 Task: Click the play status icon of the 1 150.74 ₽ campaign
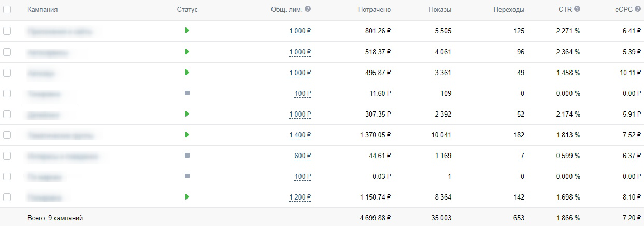point(187,197)
